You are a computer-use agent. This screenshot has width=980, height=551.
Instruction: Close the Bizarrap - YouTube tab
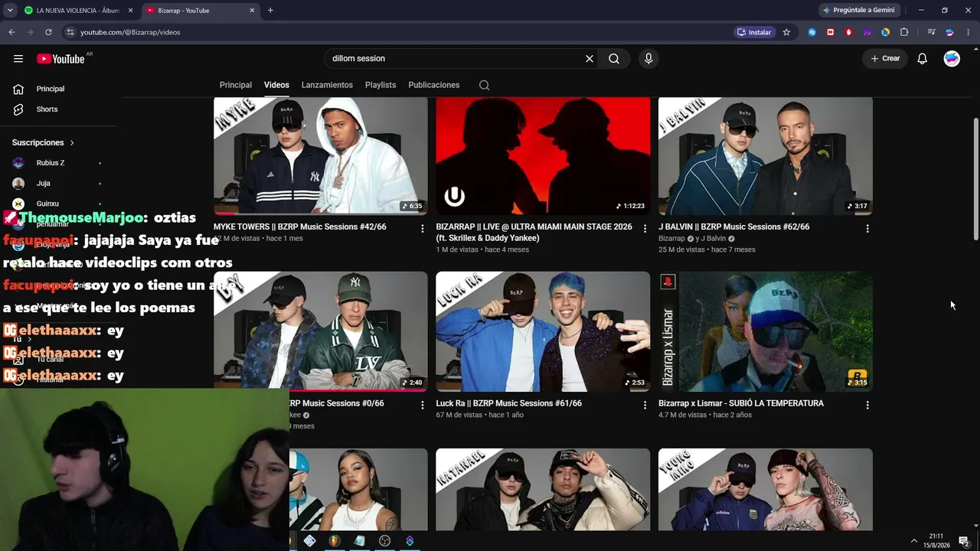(250, 11)
